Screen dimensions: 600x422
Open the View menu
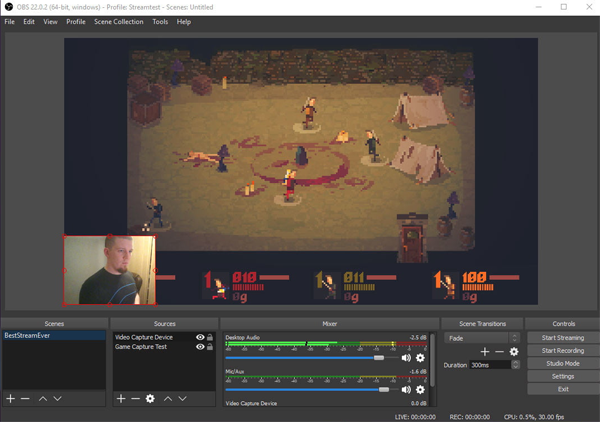pos(50,22)
